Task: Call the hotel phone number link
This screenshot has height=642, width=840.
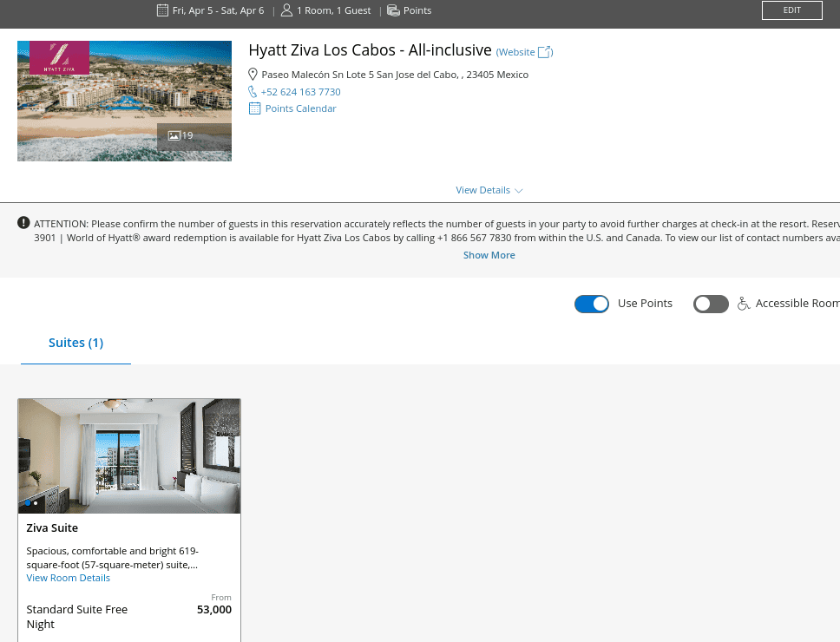Action: pyautogui.click(x=300, y=92)
